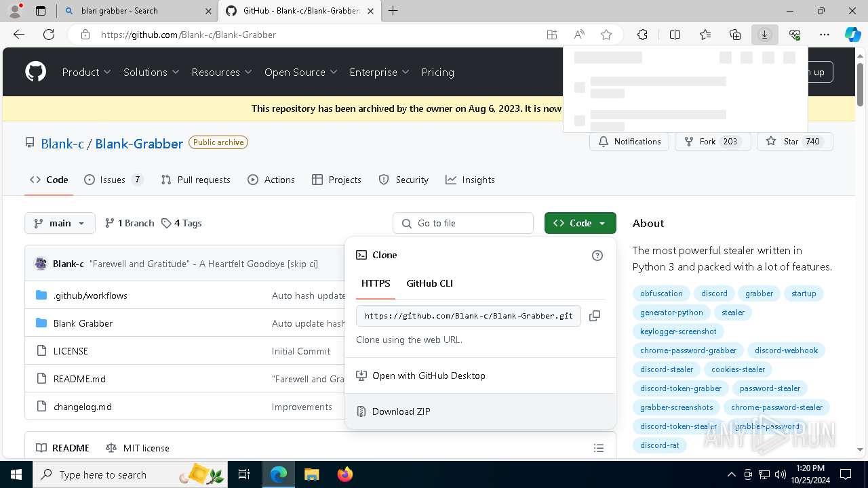Open the .github/workflows folder

pyautogui.click(x=90, y=296)
